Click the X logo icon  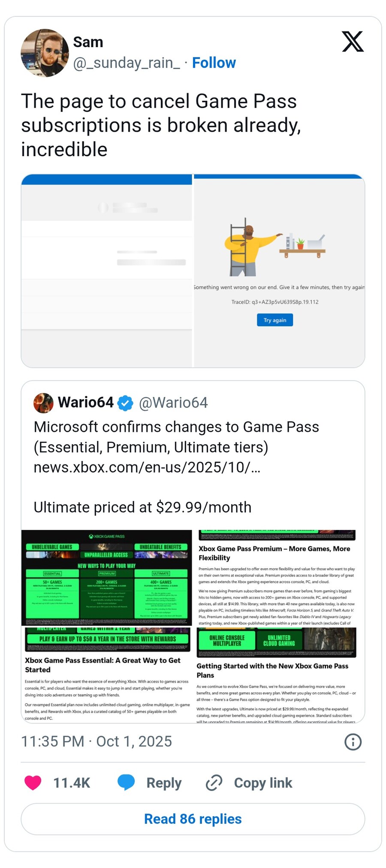[353, 42]
